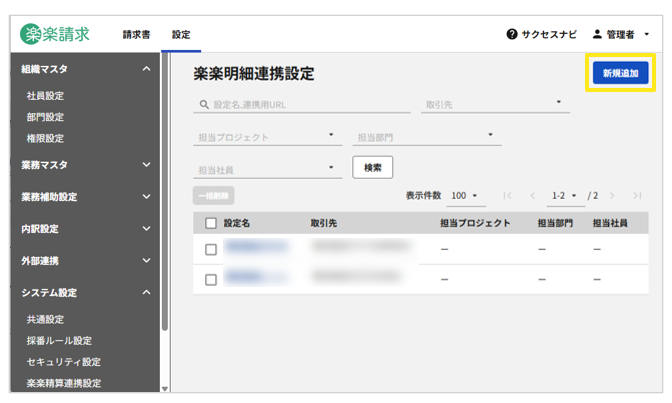Click the 担当部門 column header

coord(555,223)
